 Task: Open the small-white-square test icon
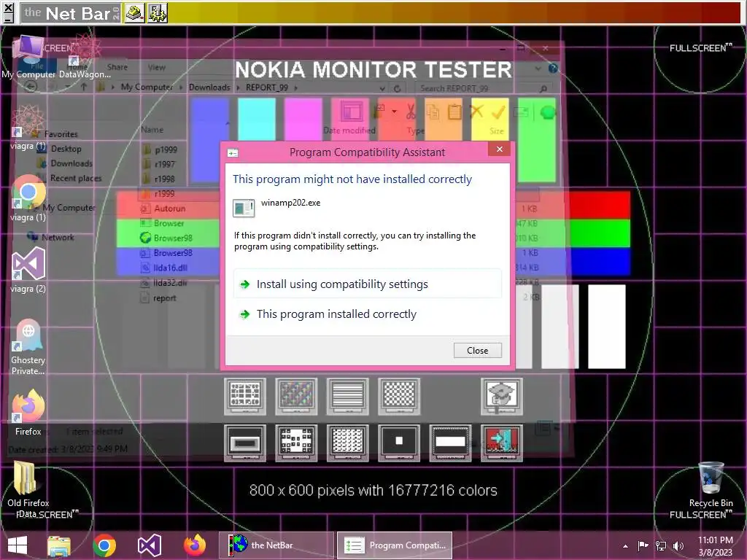399,443
